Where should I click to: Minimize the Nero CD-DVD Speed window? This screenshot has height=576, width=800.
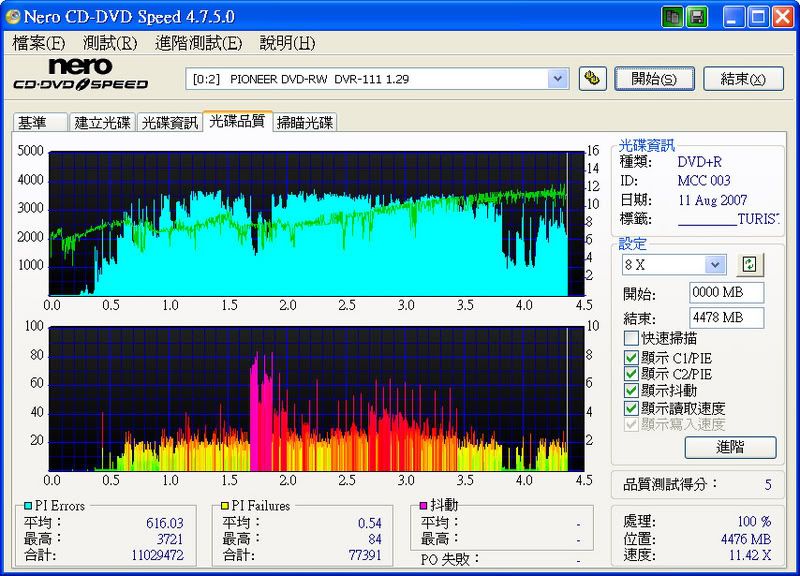click(x=733, y=17)
